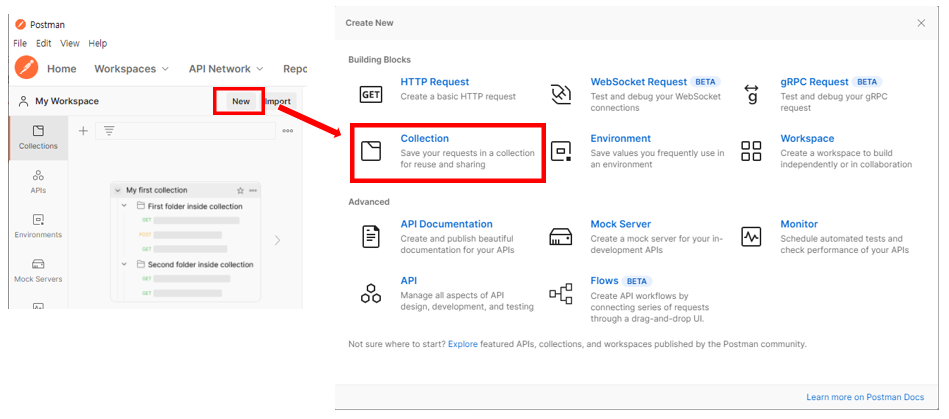Click the New button
Screen dimensions: 949x419
pos(241,101)
